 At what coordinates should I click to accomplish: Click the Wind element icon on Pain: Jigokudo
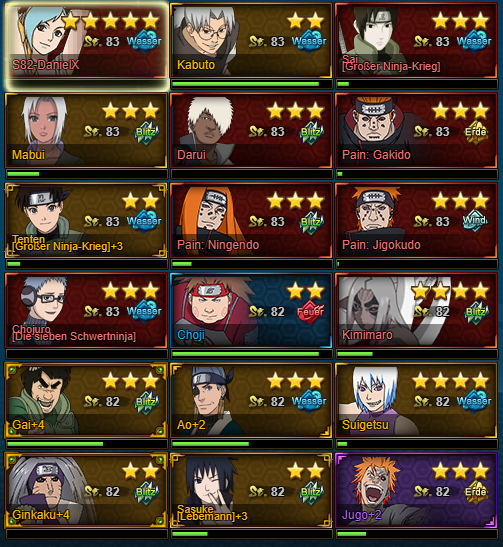coord(475,221)
